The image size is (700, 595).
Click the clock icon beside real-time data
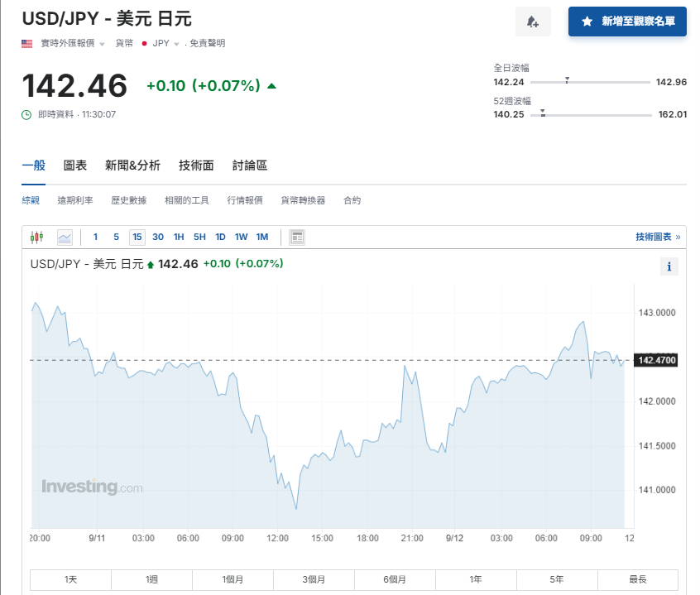26,114
